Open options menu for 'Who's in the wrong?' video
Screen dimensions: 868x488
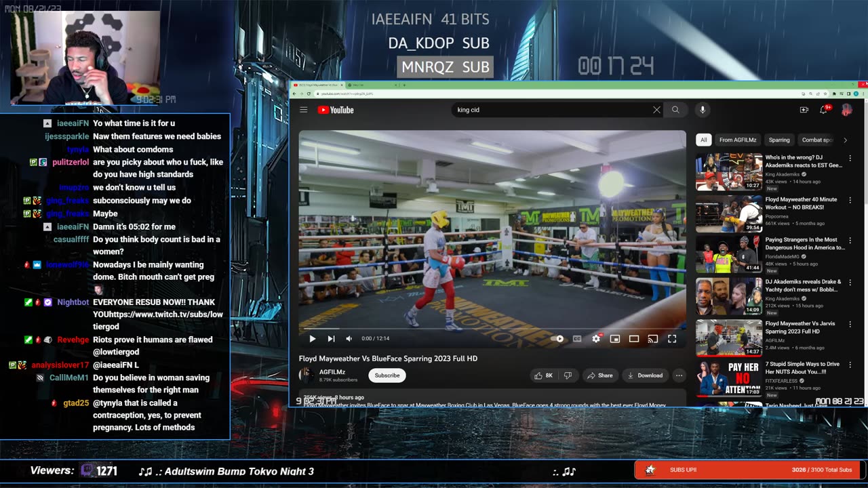tap(850, 158)
